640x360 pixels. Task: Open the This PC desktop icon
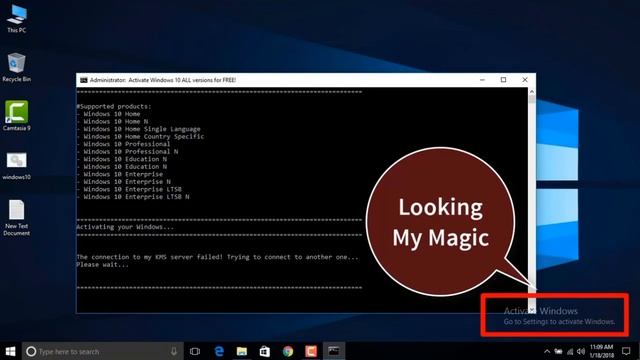[17, 19]
